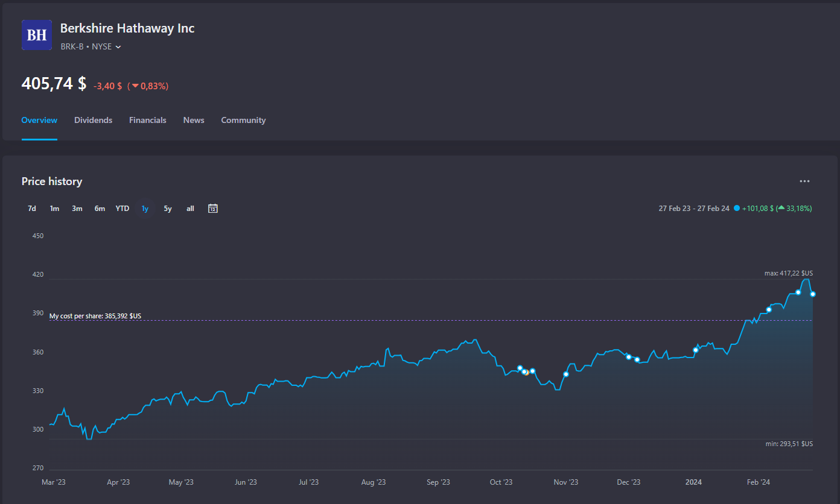Click the 405,74 $ current price
This screenshot has height=504, width=840.
pyautogui.click(x=54, y=84)
